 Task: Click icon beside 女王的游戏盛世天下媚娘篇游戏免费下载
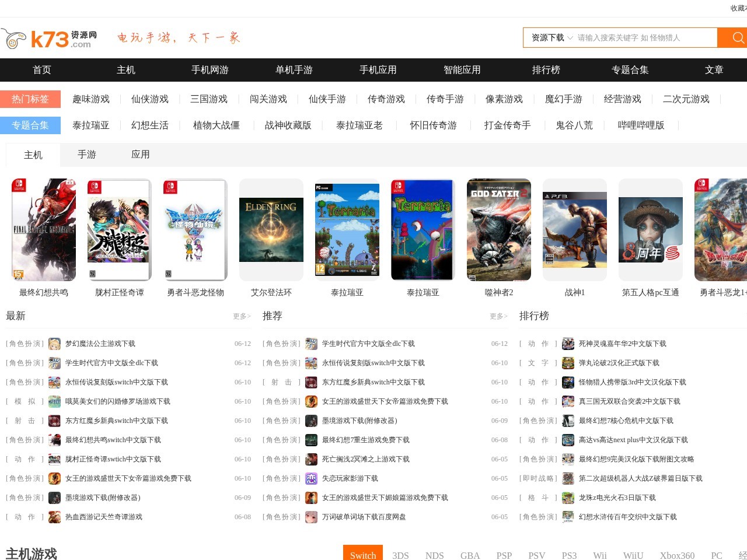pos(312,498)
